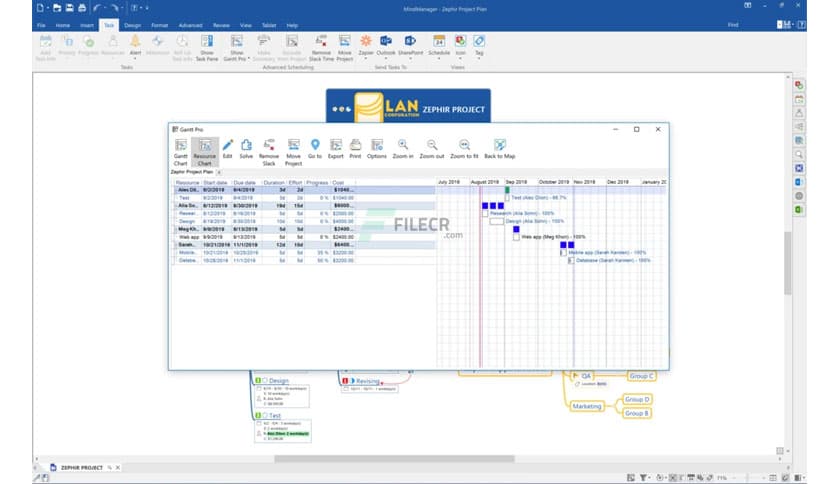Open the Icon view dropdown in the ribbon

pyautogui.click(x=460, y=58)
